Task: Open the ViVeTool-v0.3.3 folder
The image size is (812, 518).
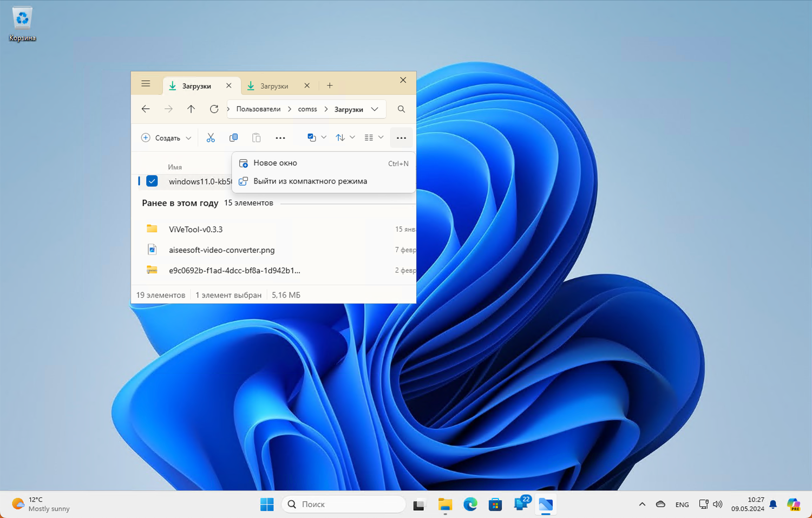Action: pyautogui.click(x=195, y=230)
